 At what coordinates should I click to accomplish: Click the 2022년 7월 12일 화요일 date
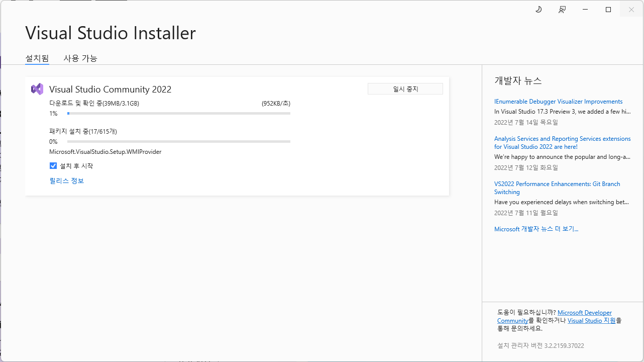tap(526, 167)
